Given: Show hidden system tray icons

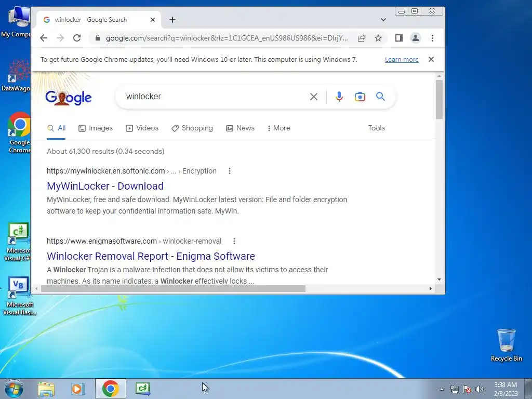Looking at the screenshot, I should pos(442,389).
